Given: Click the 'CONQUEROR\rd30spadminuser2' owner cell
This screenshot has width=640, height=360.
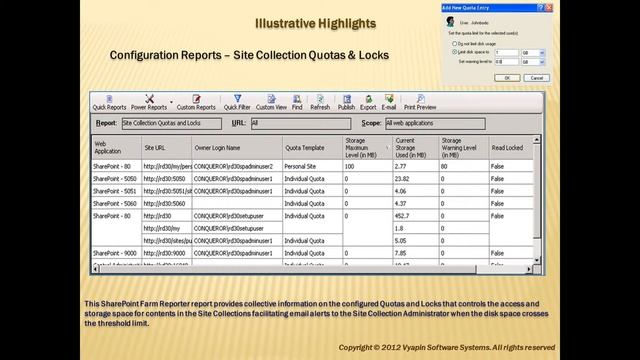Looking at the screenshot, I should point(237,167).
